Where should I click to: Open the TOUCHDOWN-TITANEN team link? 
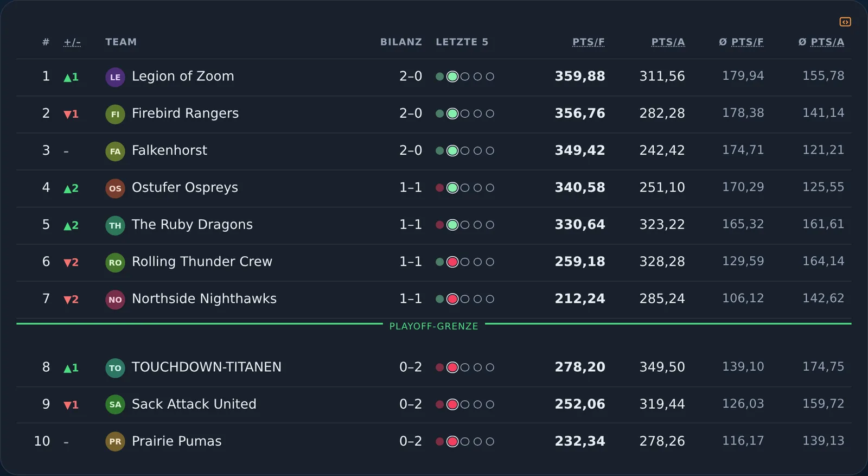point(207,367)
